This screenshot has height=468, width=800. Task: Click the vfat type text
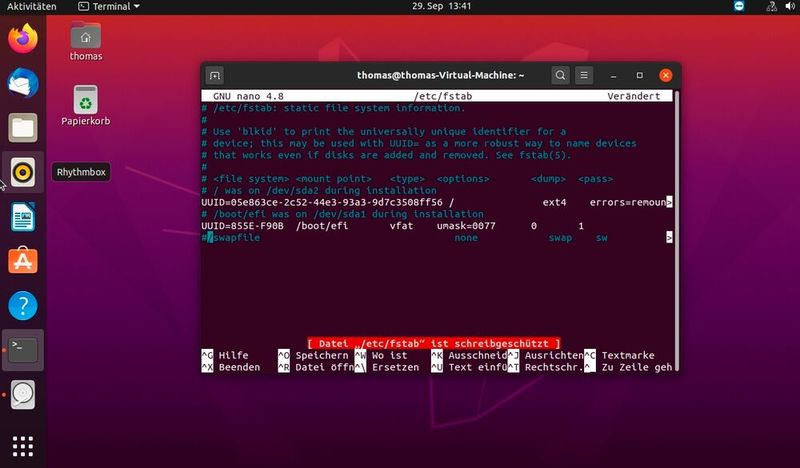click(402, 226)
